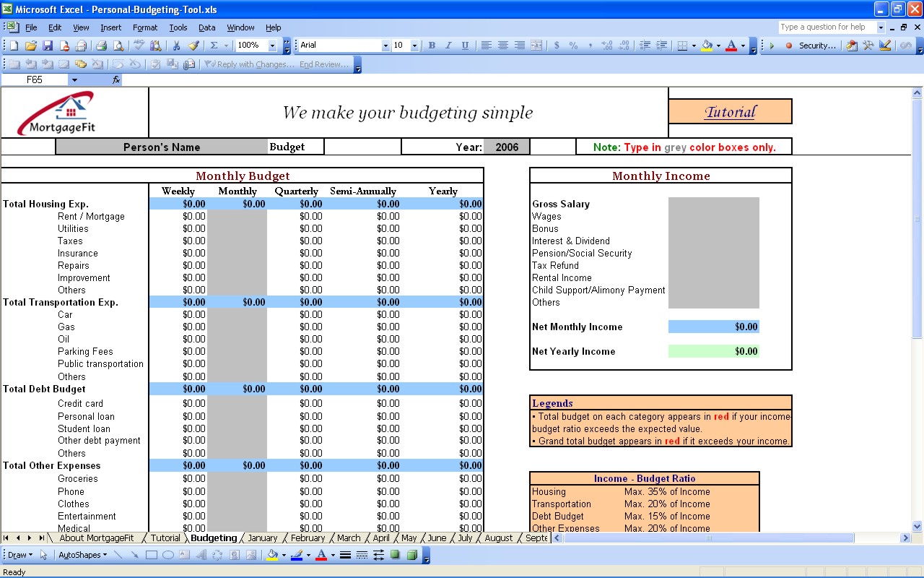Click the AutoSum sigma icon
This screenshot has width=924, height=578.
[x=214, y=46]
